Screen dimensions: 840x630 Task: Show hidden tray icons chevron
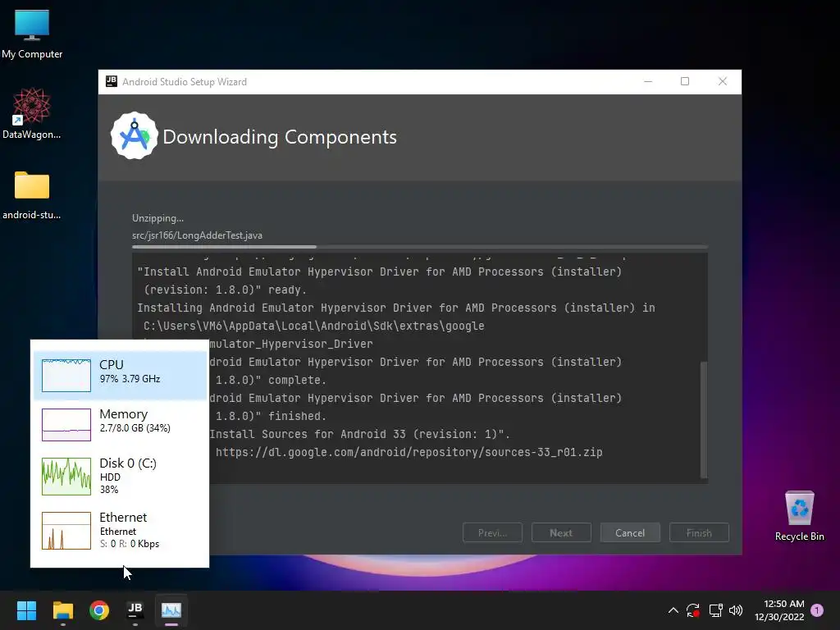coord(673,610)
